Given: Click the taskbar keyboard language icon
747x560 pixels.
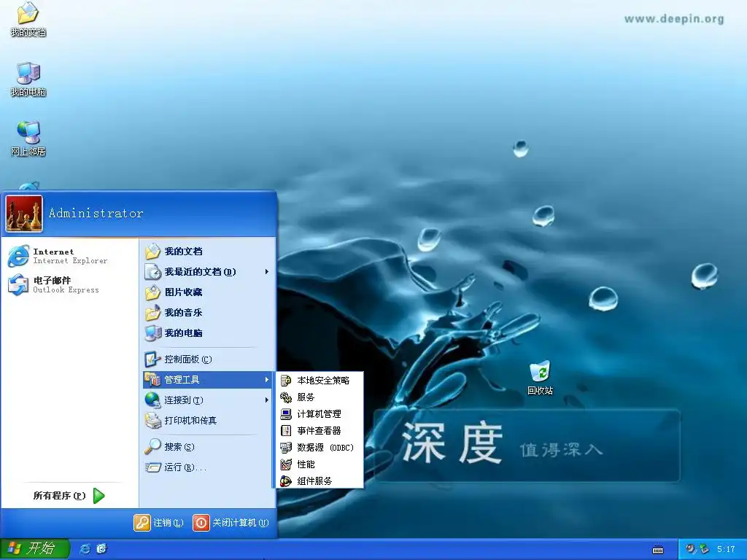Looking at the screenshot, I should 658,550.
